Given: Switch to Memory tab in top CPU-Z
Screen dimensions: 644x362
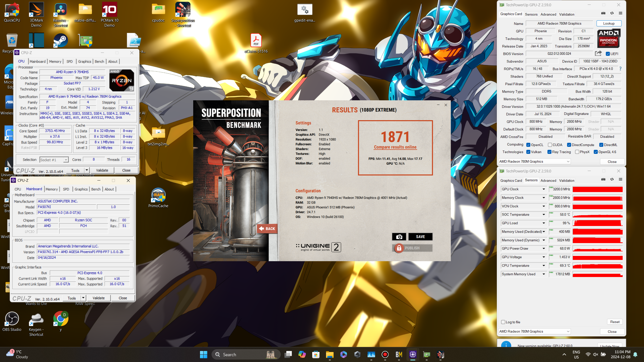Looking at the screenshot, I should tap(55, 61).
